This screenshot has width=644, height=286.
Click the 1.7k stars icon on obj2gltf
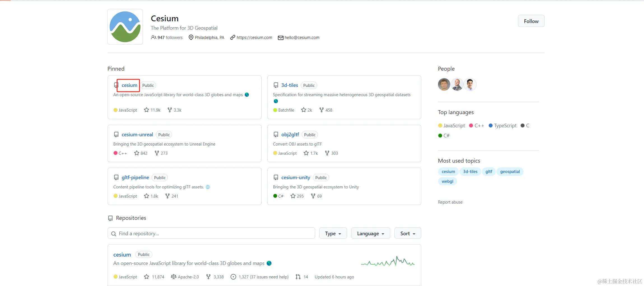[306, 153]
